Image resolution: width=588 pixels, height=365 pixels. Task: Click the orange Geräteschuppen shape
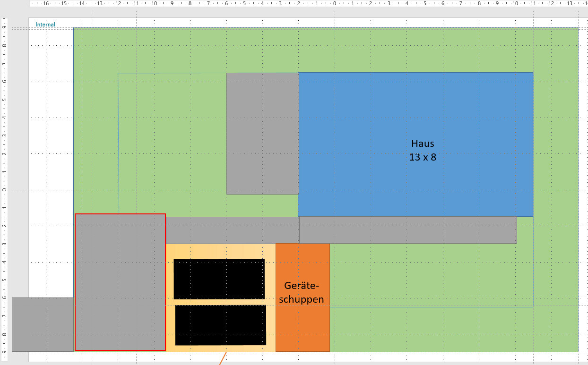(x=303, y=321)
